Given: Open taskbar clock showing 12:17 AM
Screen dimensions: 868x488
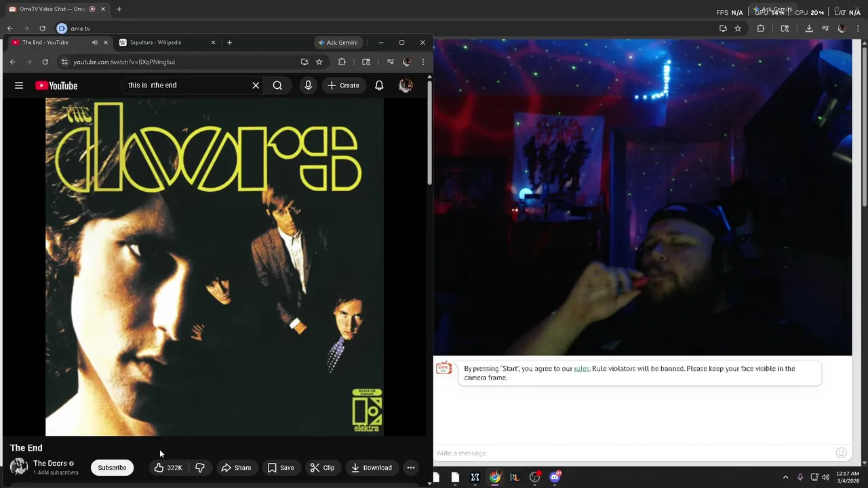Looking at the screenshot, I should (848, 477).
